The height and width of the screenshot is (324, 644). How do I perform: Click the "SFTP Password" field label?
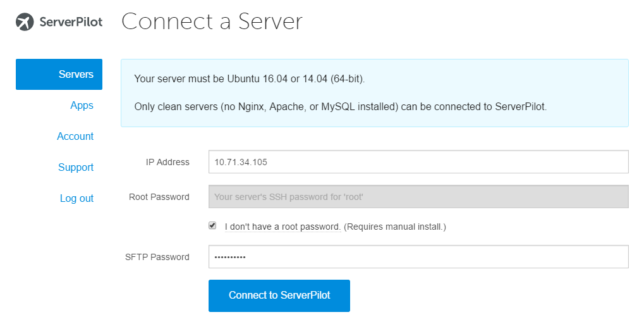coord(157,257)
